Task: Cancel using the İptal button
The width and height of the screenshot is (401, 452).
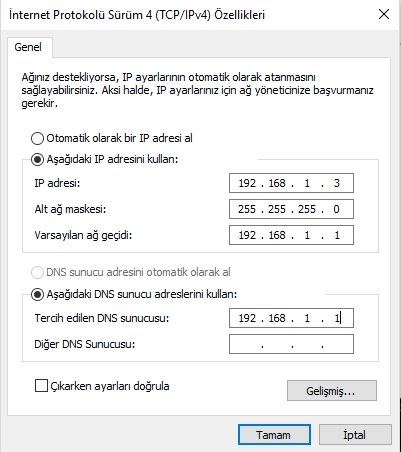Action: pos(355,435)
